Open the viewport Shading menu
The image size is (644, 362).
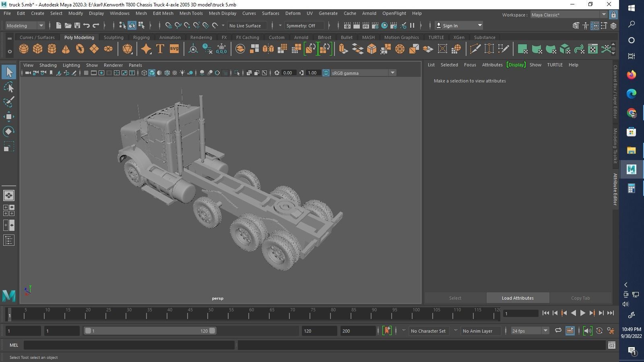point(48,65)
